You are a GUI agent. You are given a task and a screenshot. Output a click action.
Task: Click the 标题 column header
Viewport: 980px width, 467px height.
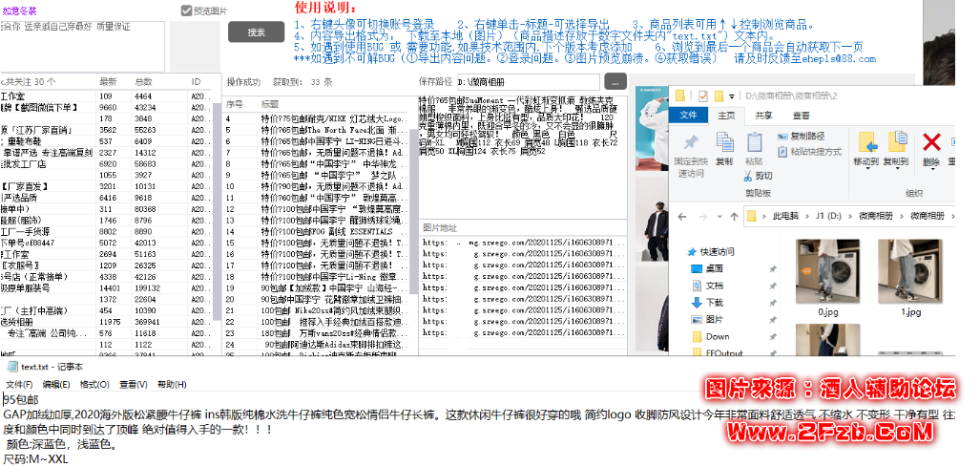270,104
